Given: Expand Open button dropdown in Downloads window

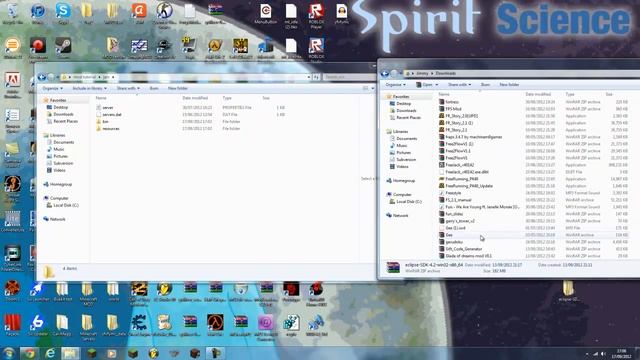Looking at the screenshot, I should 437,84.
